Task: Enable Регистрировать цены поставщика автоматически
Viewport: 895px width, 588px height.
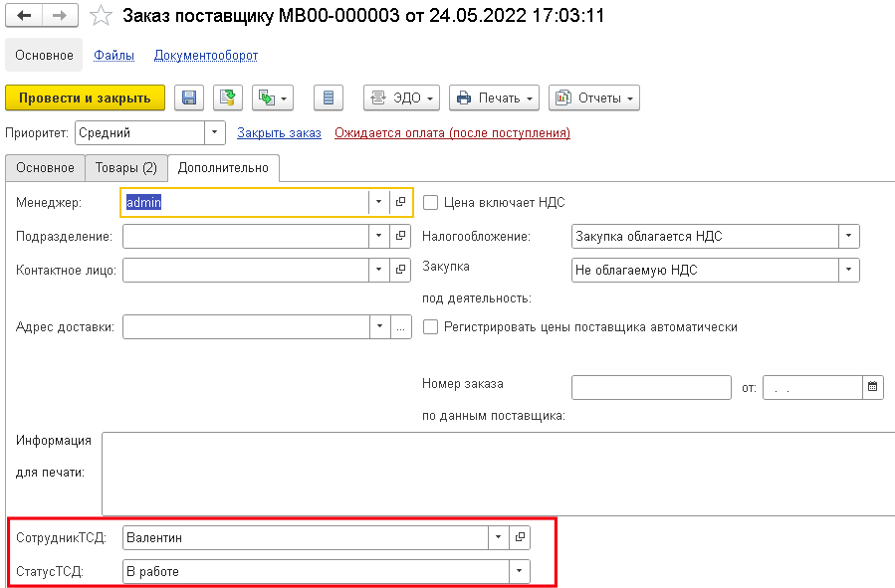Action: click(x=430, y=326)
